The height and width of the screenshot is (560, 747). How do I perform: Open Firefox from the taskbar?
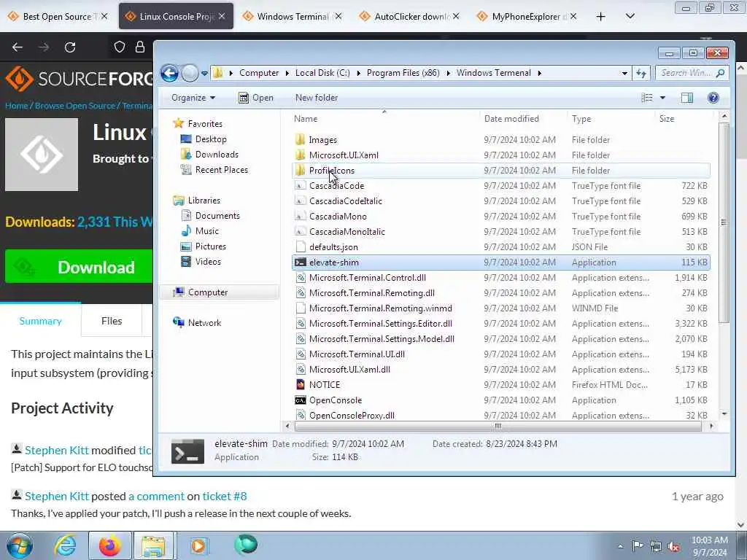pyautogui.click(x=110, y=545)
